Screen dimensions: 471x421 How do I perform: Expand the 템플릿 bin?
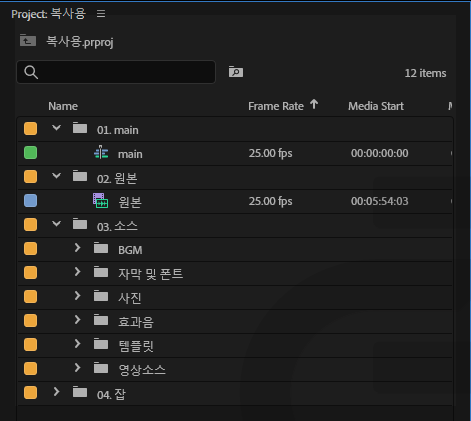[x=77, y=344]
